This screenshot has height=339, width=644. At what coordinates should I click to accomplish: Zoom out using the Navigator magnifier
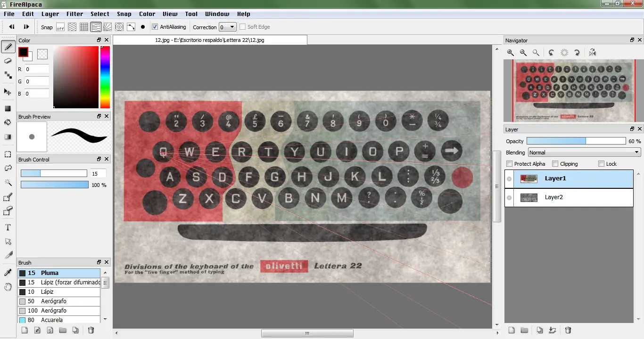coord(523,53)
